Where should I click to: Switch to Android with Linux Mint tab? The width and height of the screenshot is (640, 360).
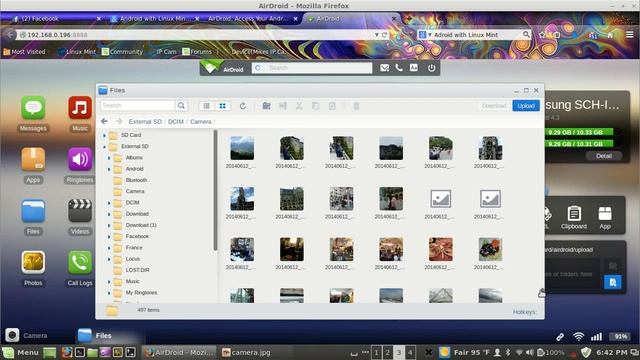[x=155, y=18]
